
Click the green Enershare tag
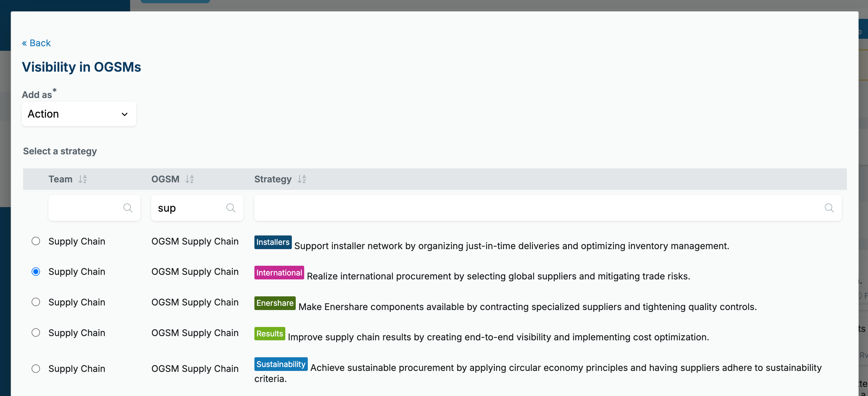coord(275,303)
